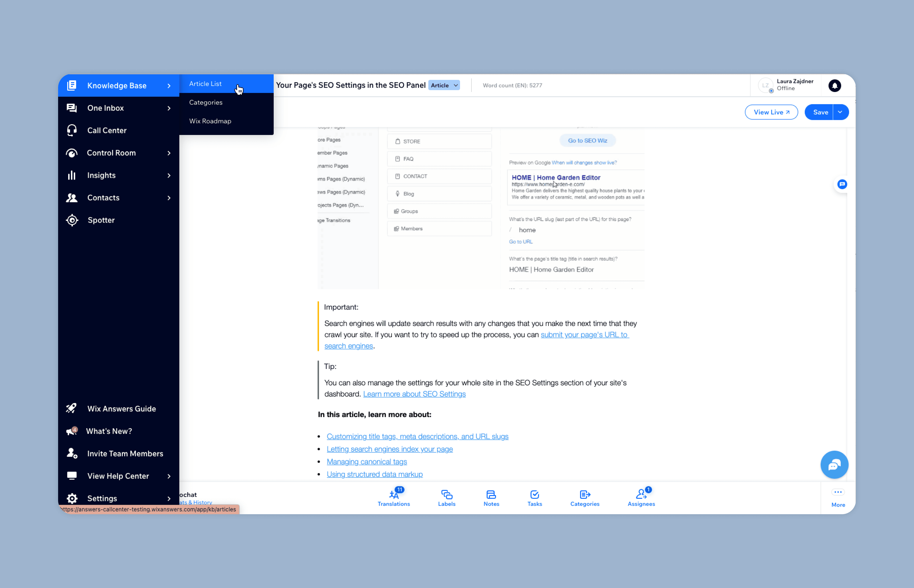This screenshot has height=588, width=914.
Task: Expand the Save button dropdown arrow
Action: 840,112
